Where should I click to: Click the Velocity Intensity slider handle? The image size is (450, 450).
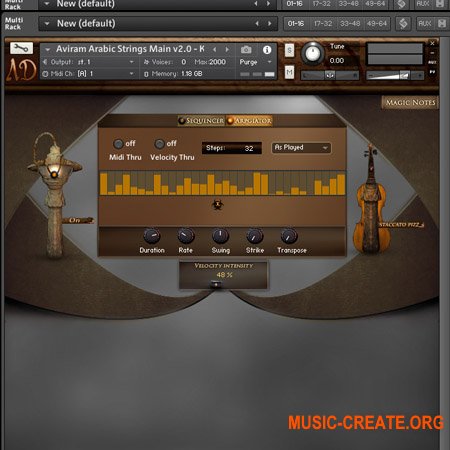click(x=216, y=284)
